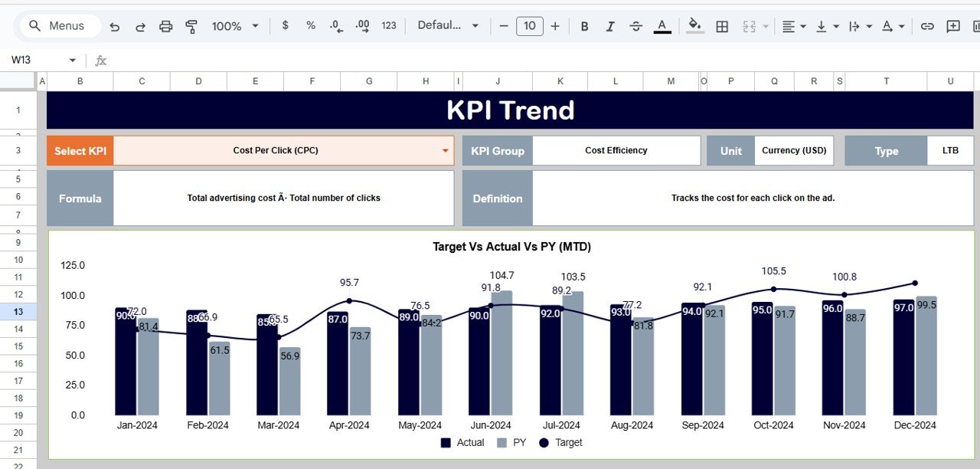This screenshot has width=980, height=469.
Task: Toggle Strikethrough formatting
Action: tap(635, 25)
